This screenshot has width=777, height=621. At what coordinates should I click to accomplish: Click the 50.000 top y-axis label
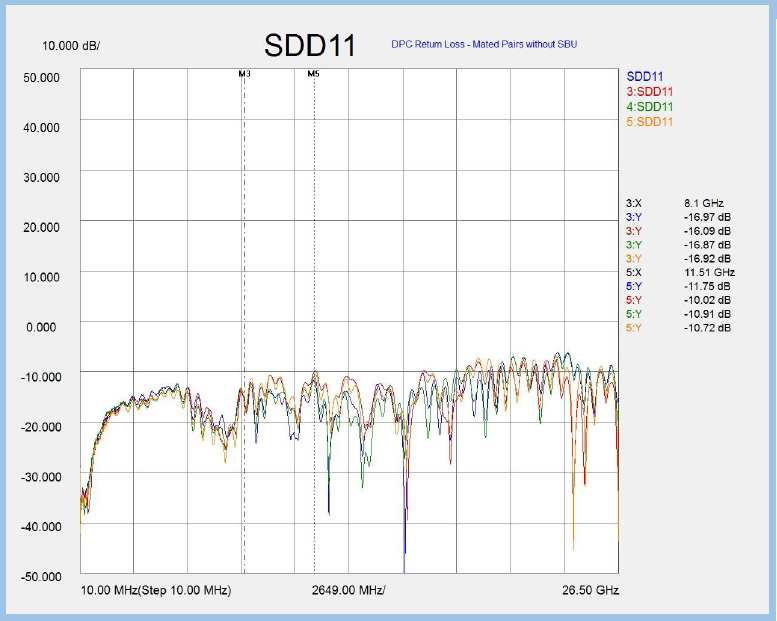(x=41, y=77)
